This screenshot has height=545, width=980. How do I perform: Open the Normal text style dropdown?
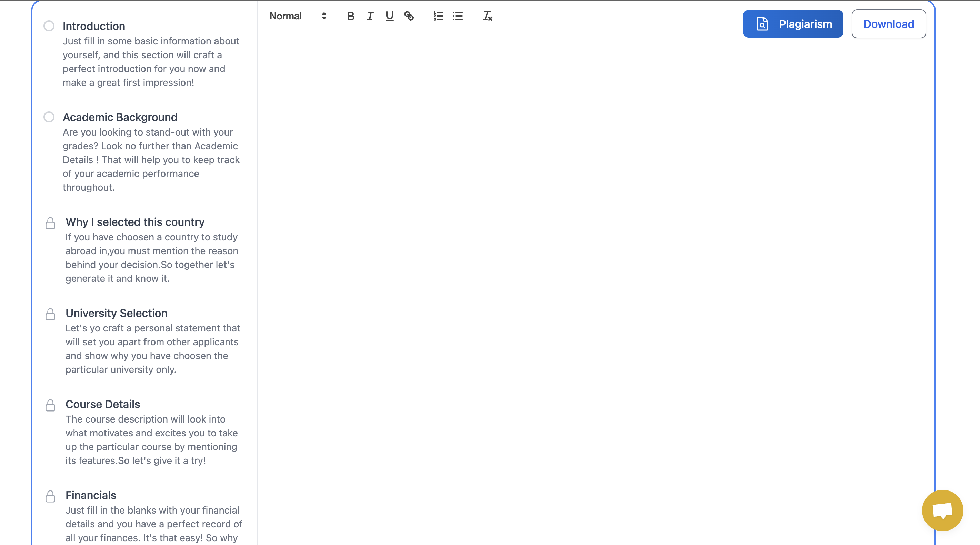pos(298,16)
